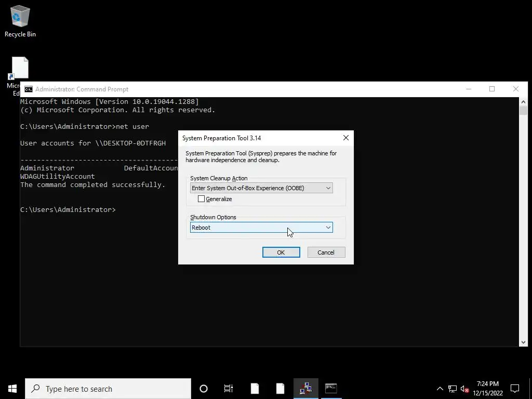This screenshot has height=399, width=532.
Task: Click the Command Prompt scrollbar thumb
Action: tap(523, 110)
